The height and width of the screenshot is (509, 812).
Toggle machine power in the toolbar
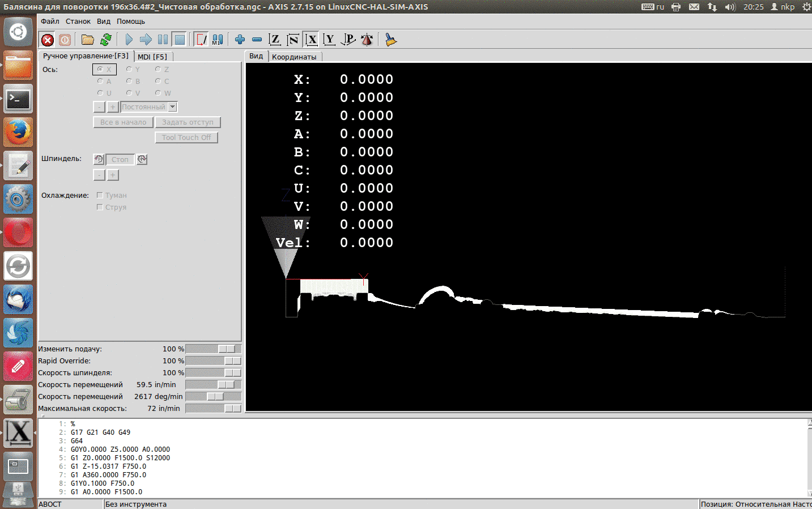click(x=65, y=40)
